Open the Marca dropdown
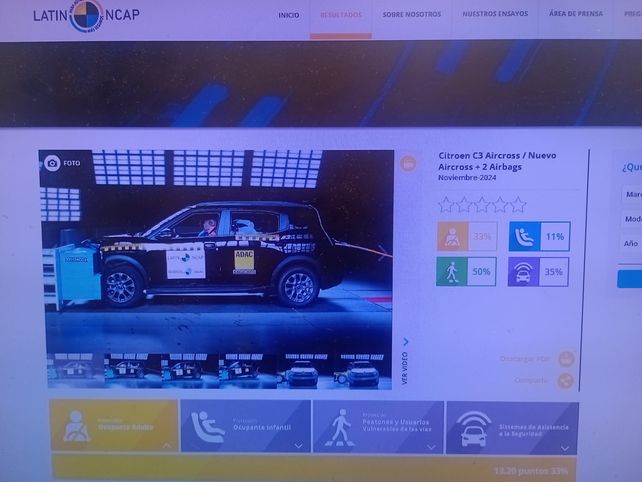 631,194
